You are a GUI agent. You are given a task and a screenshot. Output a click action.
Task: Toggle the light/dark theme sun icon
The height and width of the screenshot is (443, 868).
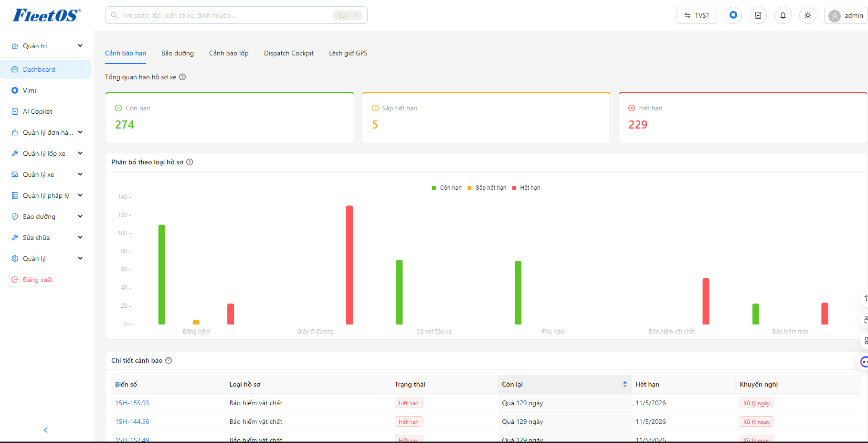click(808, 15)
